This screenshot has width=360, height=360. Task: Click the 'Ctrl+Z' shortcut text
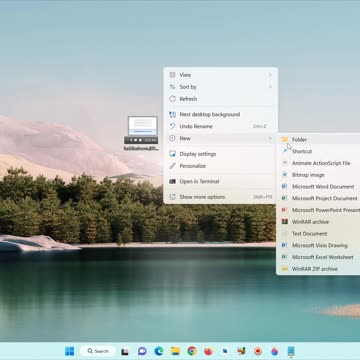tap(260, 127)
